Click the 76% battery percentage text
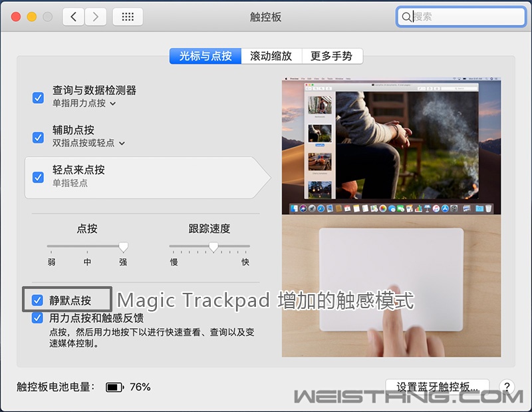The height and width of the screenshot is (412, 532). tap(140, 387)
